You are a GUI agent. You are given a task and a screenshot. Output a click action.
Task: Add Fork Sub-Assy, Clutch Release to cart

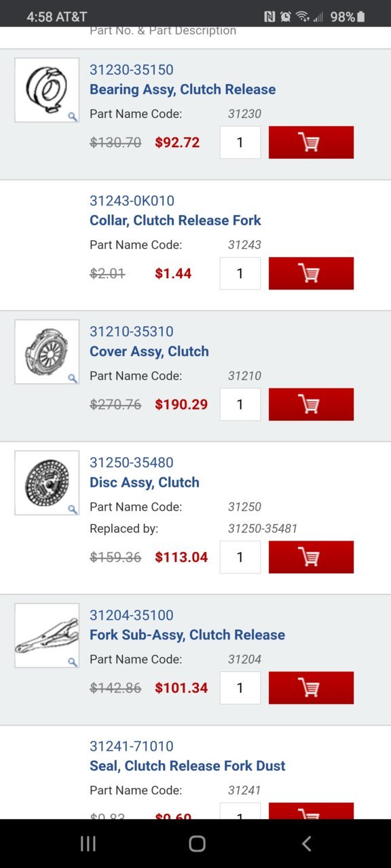coord(311,688)
